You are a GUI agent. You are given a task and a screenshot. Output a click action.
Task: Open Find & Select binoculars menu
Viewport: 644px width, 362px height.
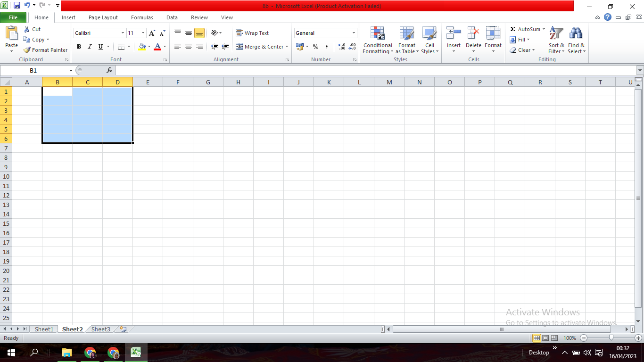(576, 41)
